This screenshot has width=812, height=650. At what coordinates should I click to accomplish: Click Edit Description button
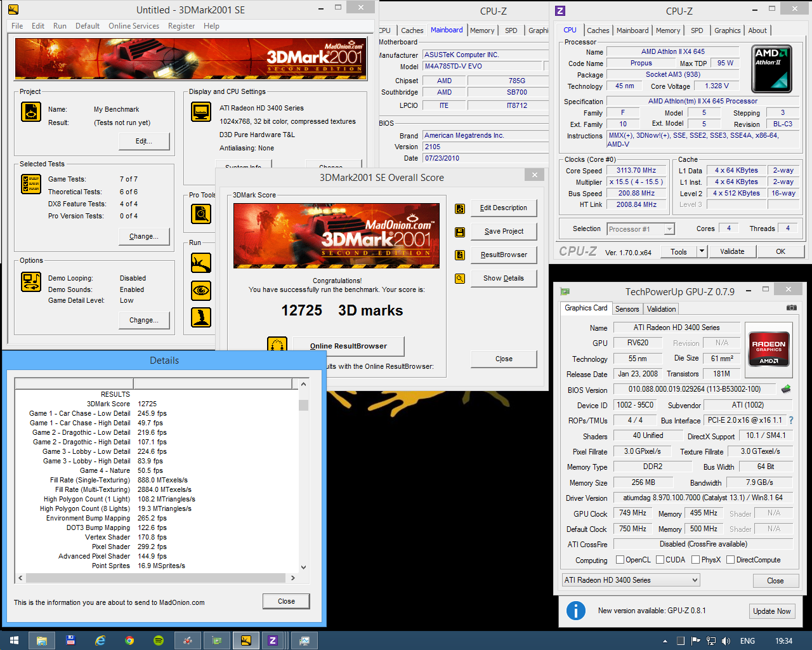click(x=504, y=208)
